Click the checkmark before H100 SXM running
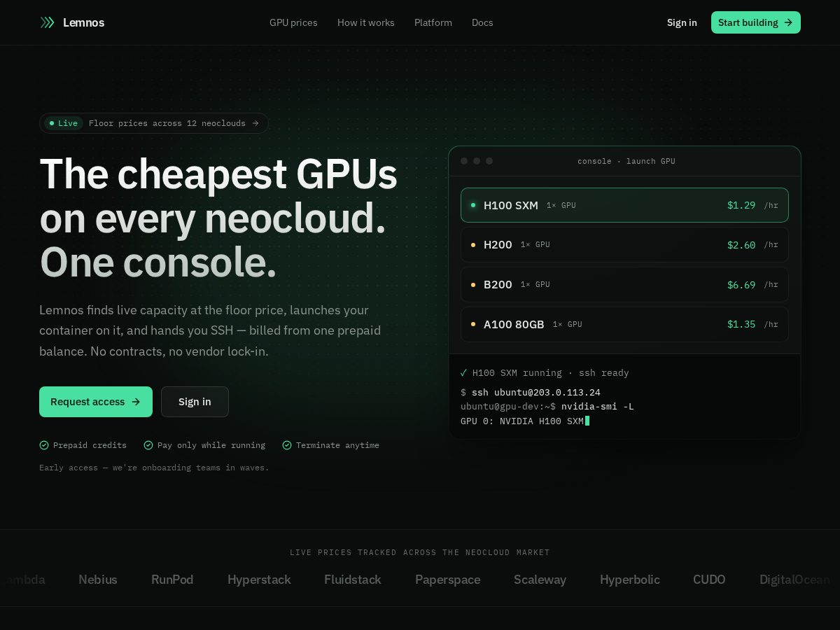This screenshot has width=840, height=630. pos(463,373)
